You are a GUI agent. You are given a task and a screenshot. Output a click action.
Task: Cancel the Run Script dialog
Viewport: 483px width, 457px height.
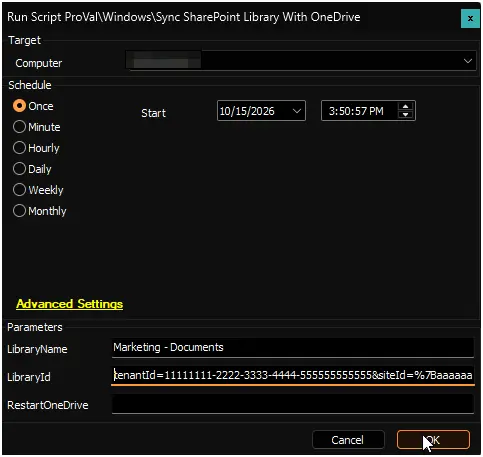point(348,440)
